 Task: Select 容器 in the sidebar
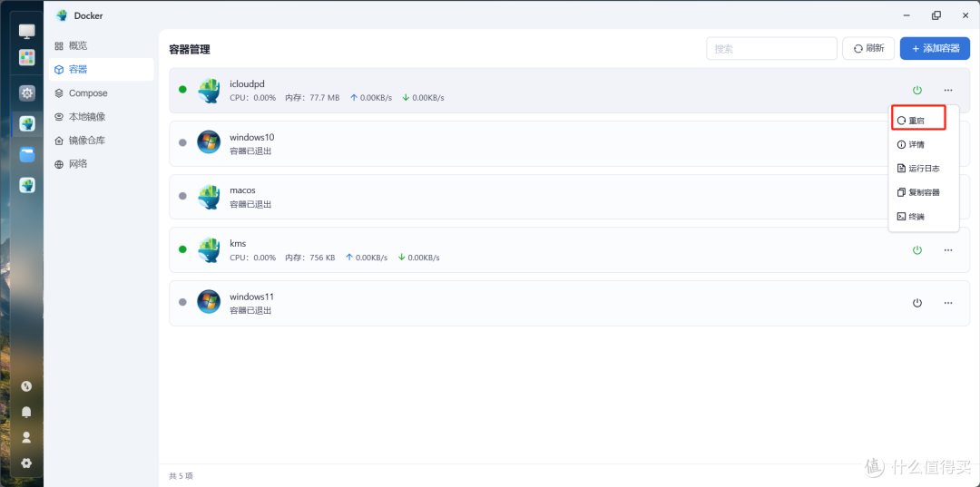tap(102, 69)
